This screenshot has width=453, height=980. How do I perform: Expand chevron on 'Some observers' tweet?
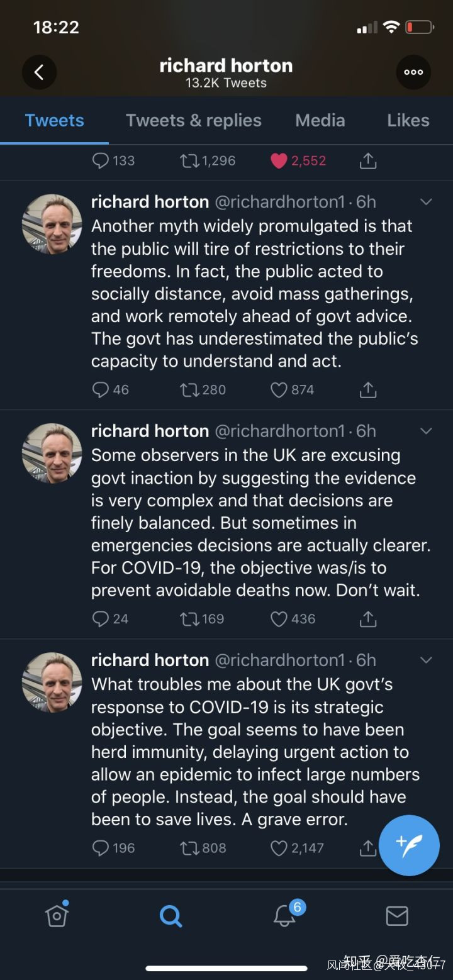[x=426, y=431]
